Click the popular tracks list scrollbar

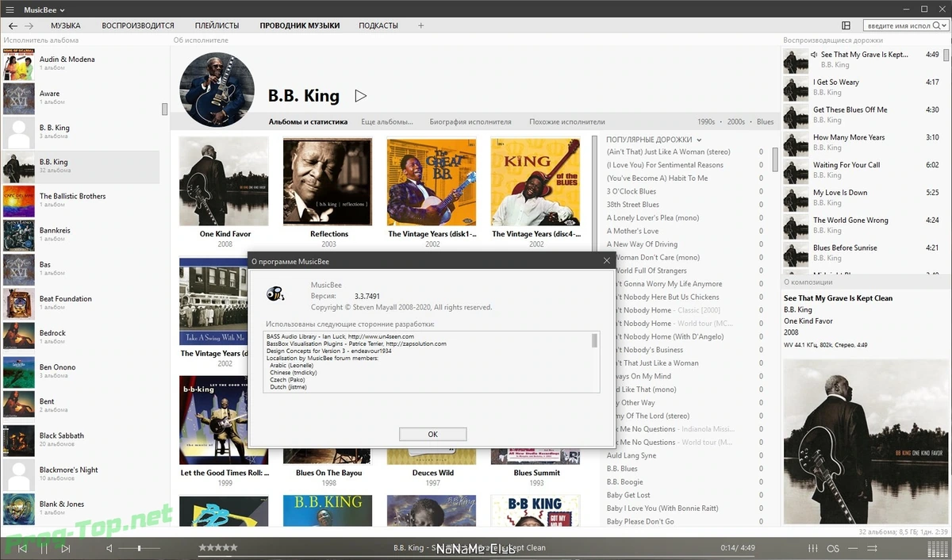point(776,159)
